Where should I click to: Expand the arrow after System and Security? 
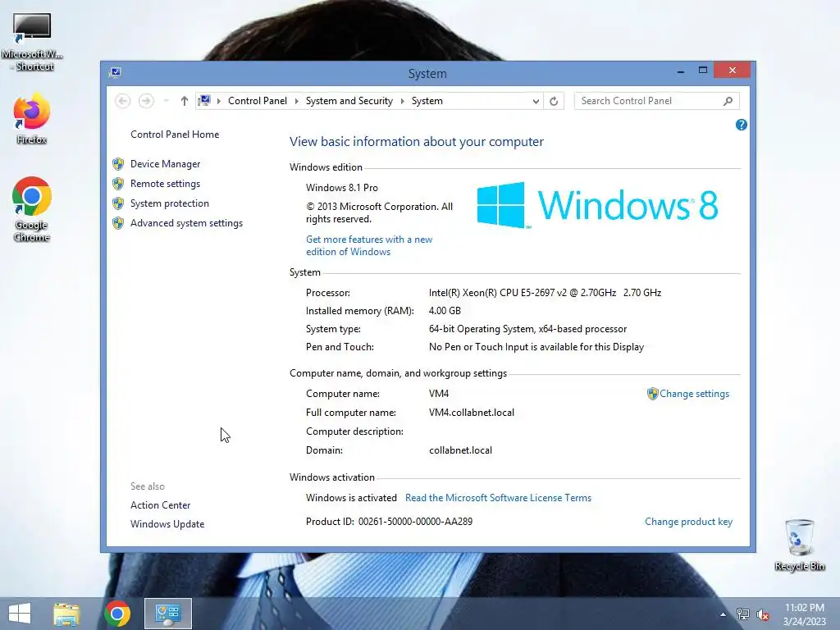402,101
